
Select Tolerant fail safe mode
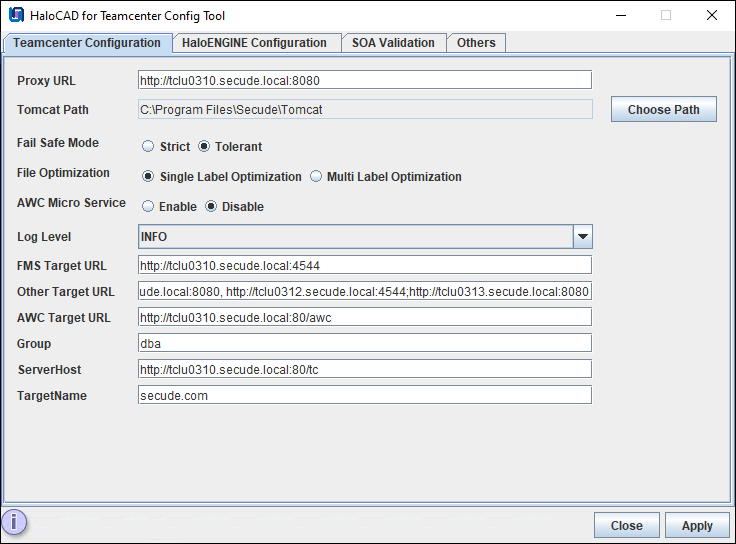pos(205,147)
